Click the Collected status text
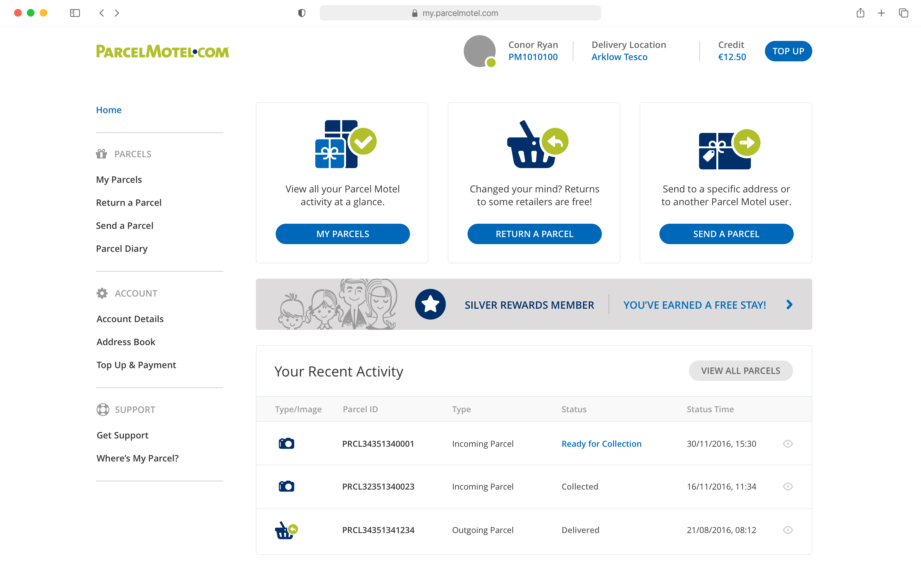921x588 pixels. point(580,486)
